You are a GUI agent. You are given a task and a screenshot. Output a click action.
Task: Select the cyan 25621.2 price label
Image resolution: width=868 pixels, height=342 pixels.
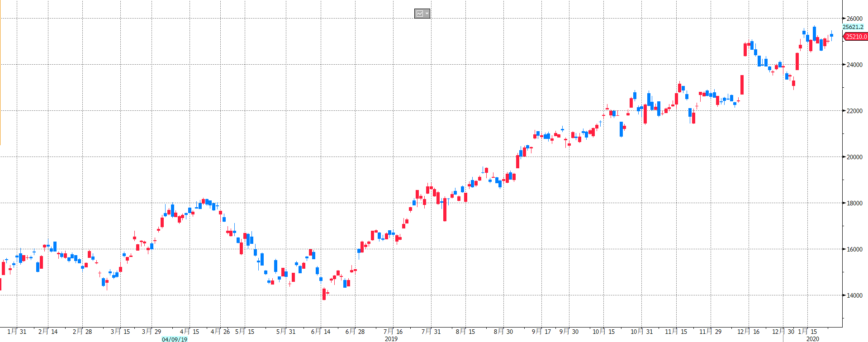coord(853,27)
